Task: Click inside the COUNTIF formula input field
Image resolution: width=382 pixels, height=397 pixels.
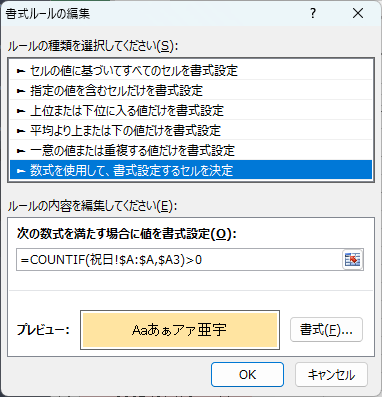Action: pyautogui.click(x=179, y=260)
